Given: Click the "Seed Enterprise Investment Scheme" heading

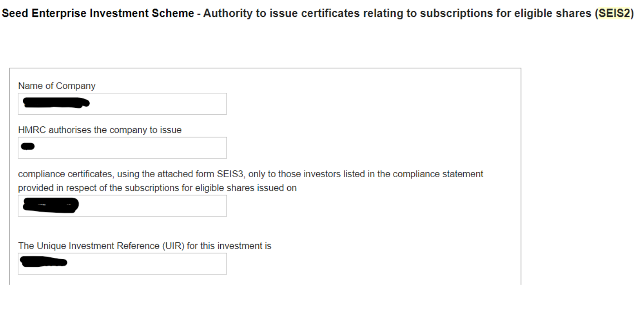Looking at the screenshot, I should tap(98, 13).
